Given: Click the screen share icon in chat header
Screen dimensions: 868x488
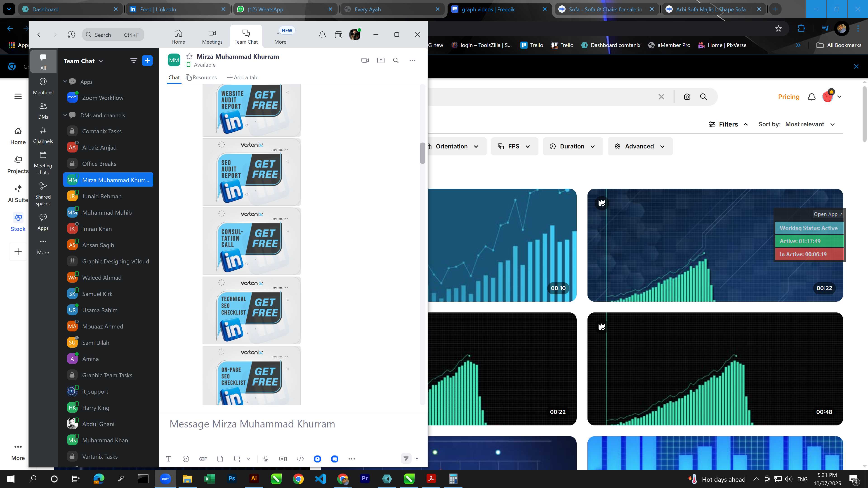Looking at the screenshot, I should [381, 60].
